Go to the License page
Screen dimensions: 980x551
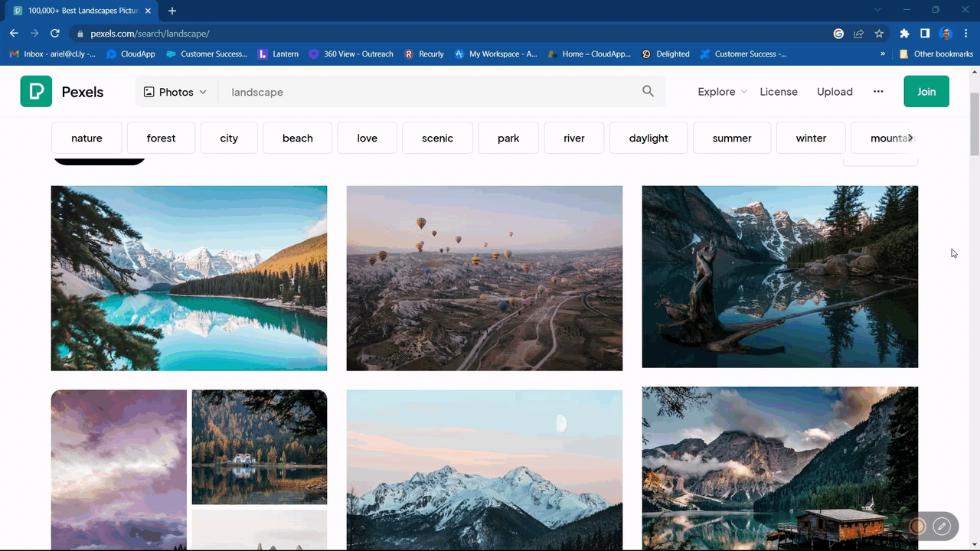779,92
